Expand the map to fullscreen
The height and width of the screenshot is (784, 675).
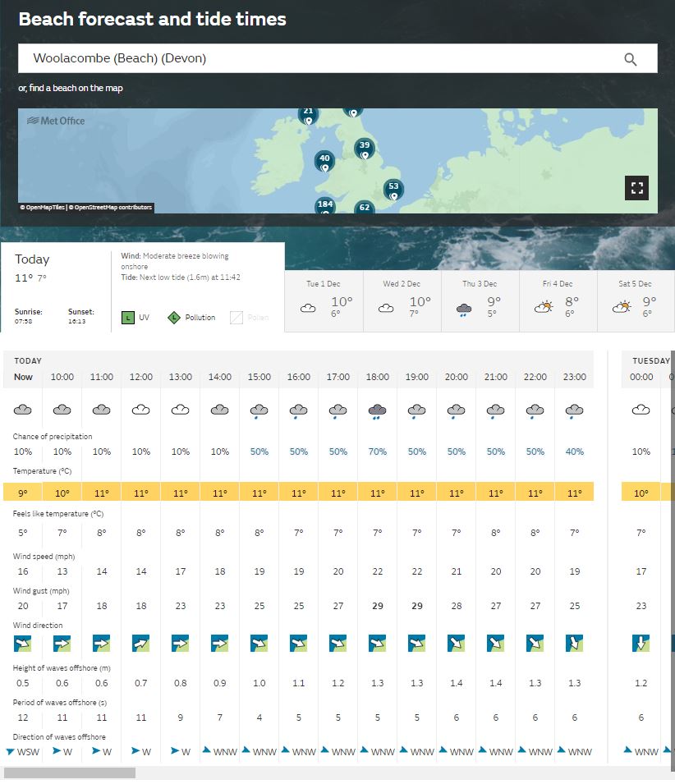[636, 187]
